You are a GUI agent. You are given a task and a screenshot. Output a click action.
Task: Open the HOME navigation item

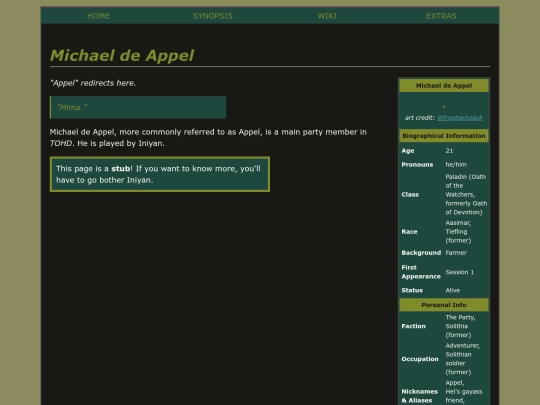[98, 16]
